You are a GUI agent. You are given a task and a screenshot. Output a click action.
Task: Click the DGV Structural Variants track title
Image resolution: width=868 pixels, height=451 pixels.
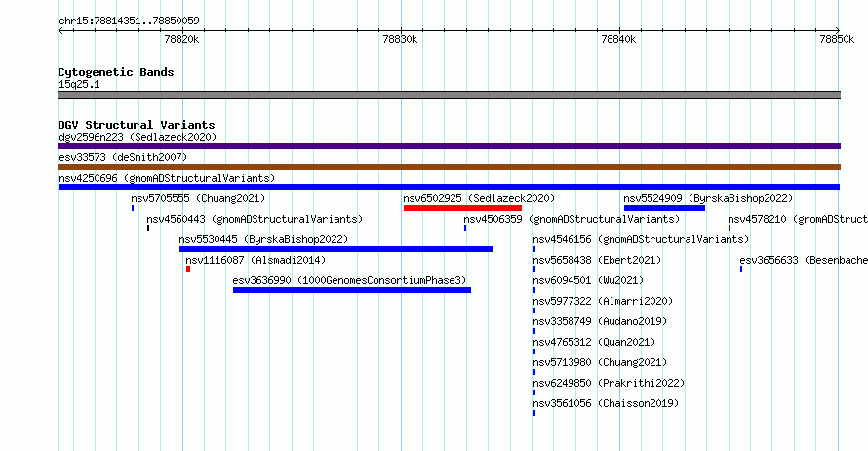point(137,125)
